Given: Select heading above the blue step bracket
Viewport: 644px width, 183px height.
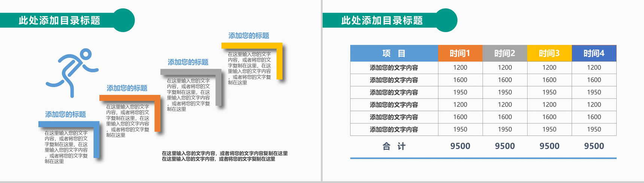Looking at the screenshot, I should click(x=66, y=114).
